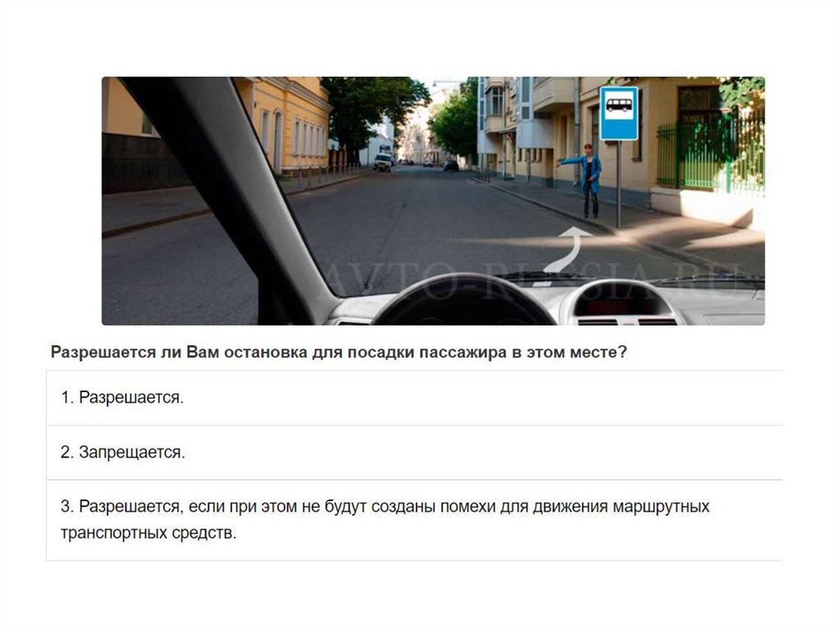The height and width of the screenshot is (629, 840).
Task: Click the balcony on the right building
Action: click(x=552, y=95)
